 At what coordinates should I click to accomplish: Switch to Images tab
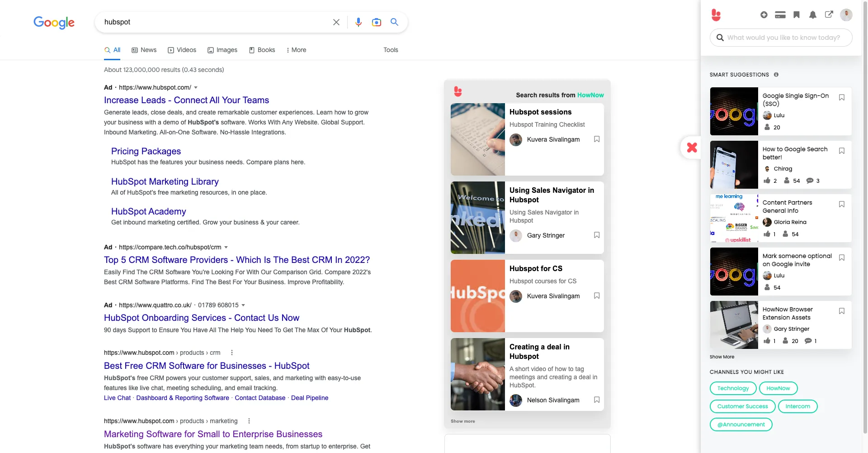pyautogui.click(x=222, y=50)
